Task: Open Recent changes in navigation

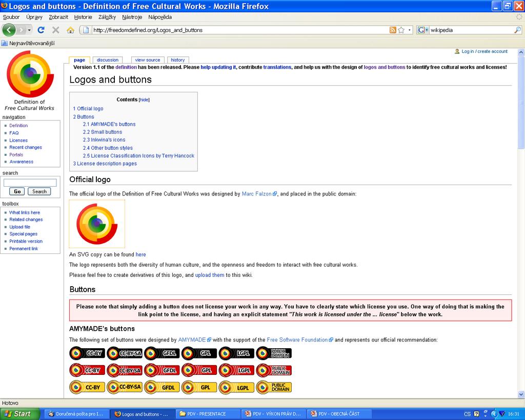Action: pyautogui.click(x=26, y=147)
